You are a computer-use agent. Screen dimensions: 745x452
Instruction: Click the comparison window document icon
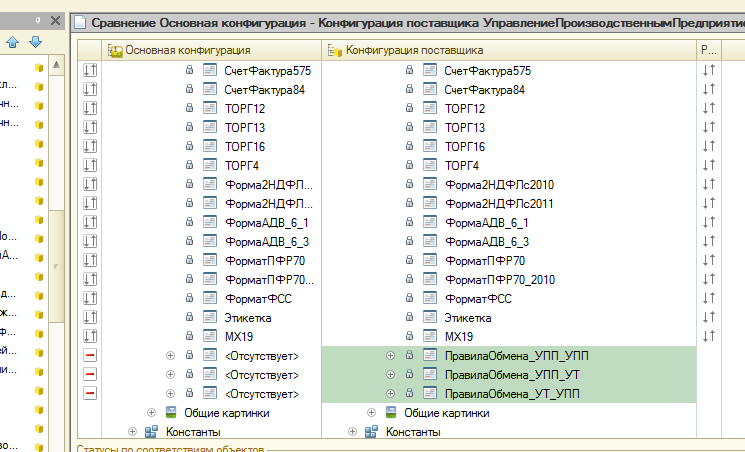tap(81, 22)
